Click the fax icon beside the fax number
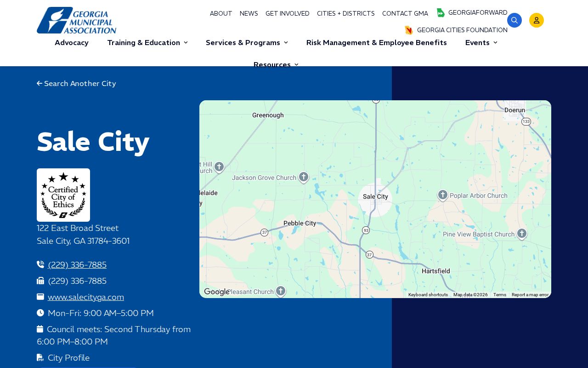The height and width of the screenshot is (368, 588). [40, 281]
